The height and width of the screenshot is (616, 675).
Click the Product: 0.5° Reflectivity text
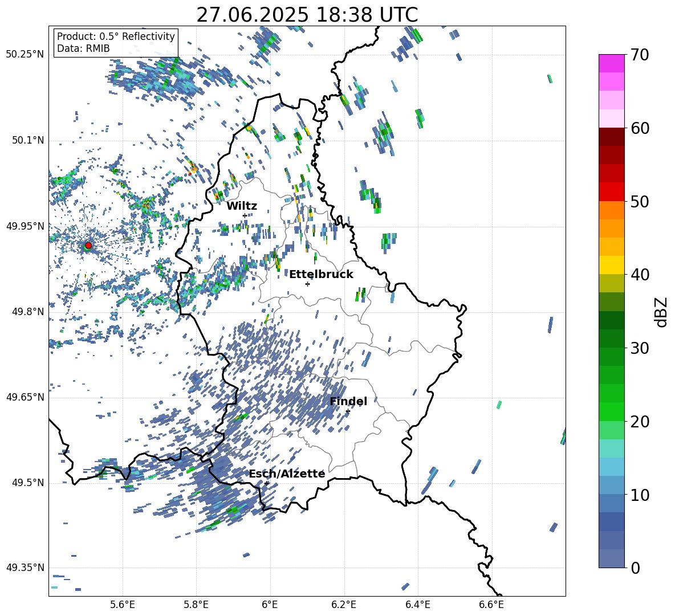(116, 36)
